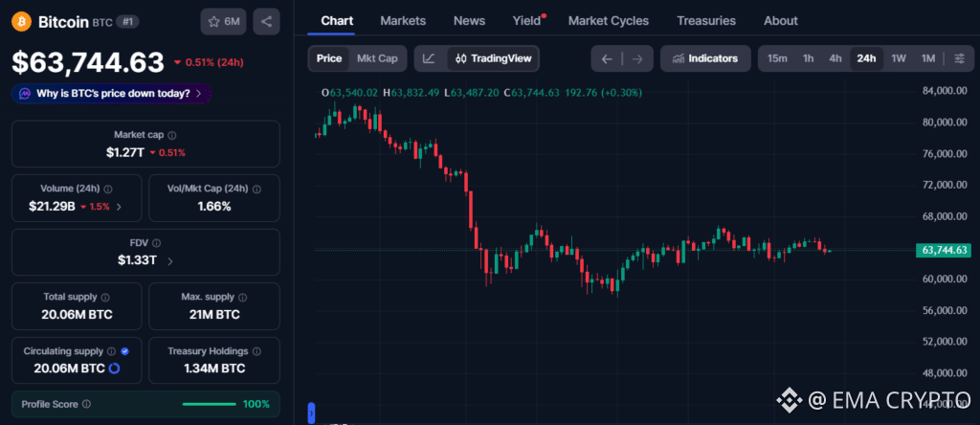Click the $1.27T market cap value
This screenshot has width=980, height=425.
125,152
